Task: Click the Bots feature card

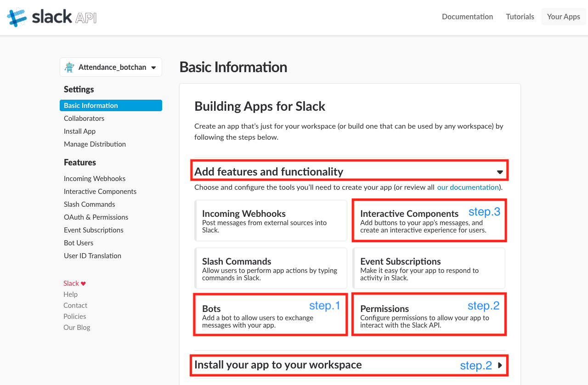Action: click(270, 315)
